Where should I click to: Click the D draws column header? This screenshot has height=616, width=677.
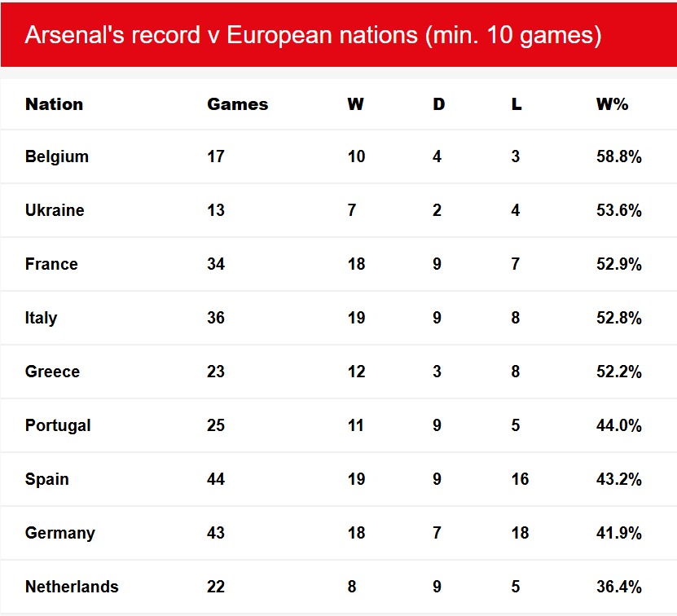pyautogui.click(x=438, y=104)
